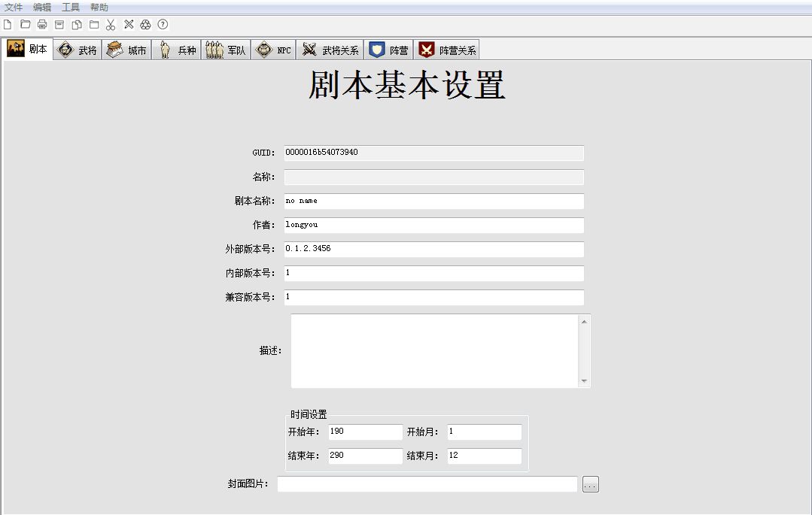Click the question mark help icon
Screen dimensions: 812x515
point(163,24)
